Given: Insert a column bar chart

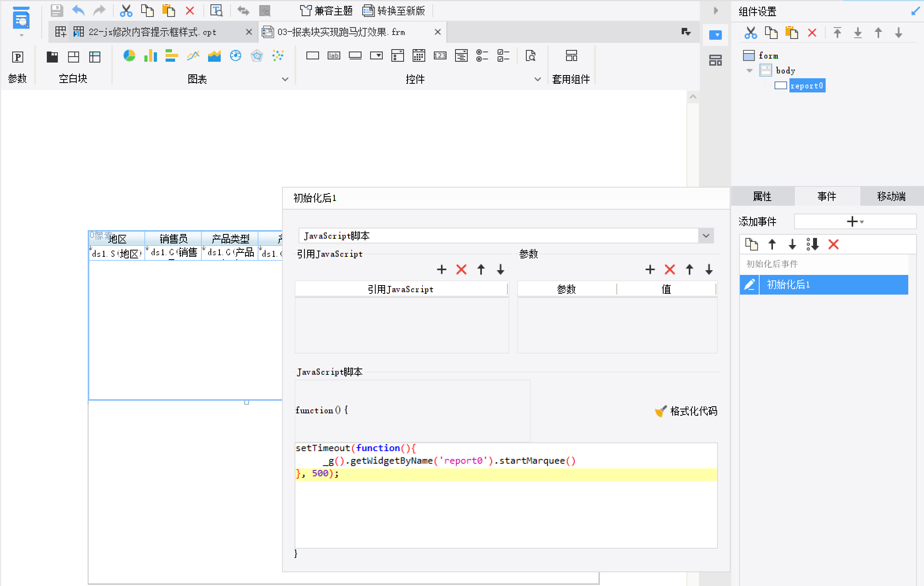Looking at the screenshot, I should point(150,56).
